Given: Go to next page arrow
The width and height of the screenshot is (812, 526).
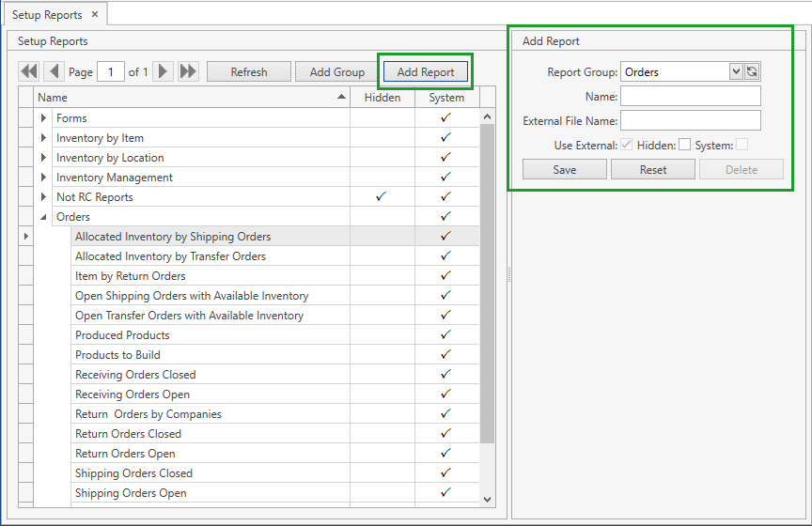Looking at the screenshot, I should 164,71.
